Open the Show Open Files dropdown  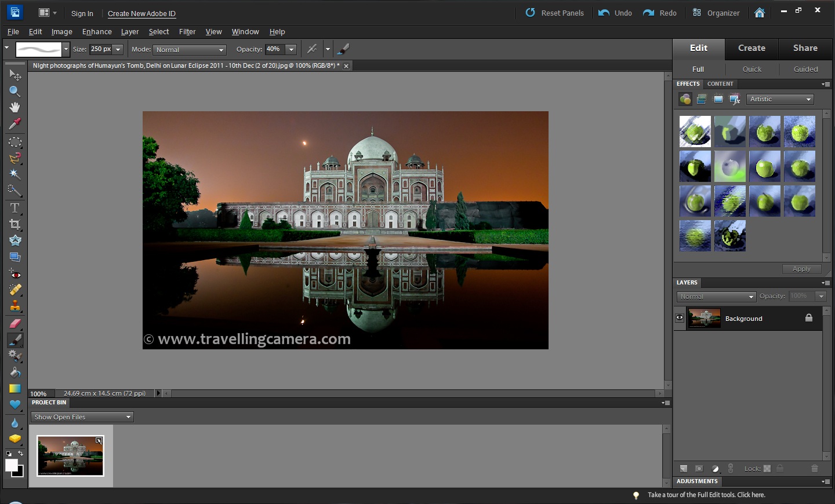(x=81, y=417)
